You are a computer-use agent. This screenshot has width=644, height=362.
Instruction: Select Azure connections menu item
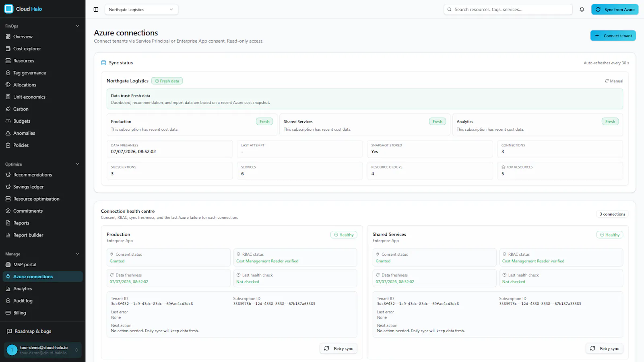[43, 277]
